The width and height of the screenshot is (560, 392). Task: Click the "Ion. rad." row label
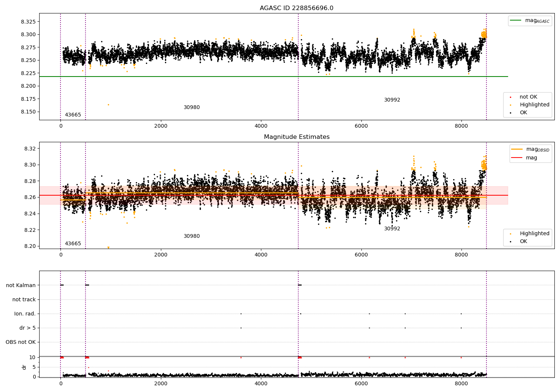point(25,314)
